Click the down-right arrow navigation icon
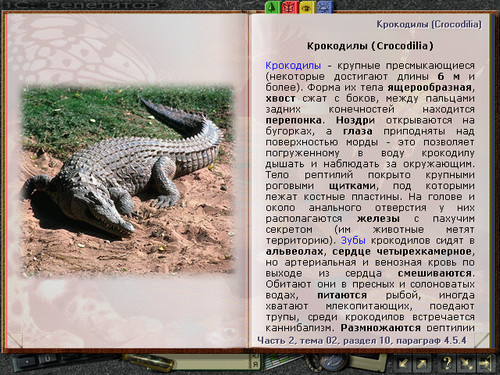 pos(466,363)
